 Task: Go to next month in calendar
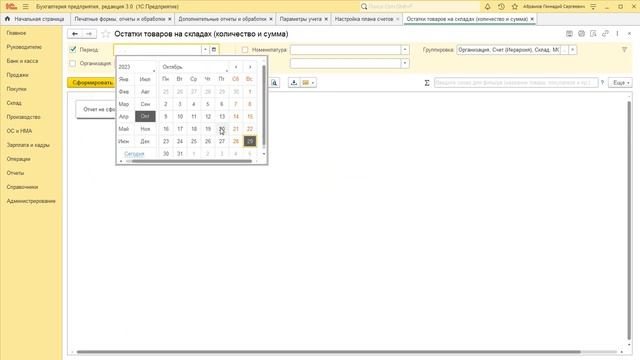point(250,67)
